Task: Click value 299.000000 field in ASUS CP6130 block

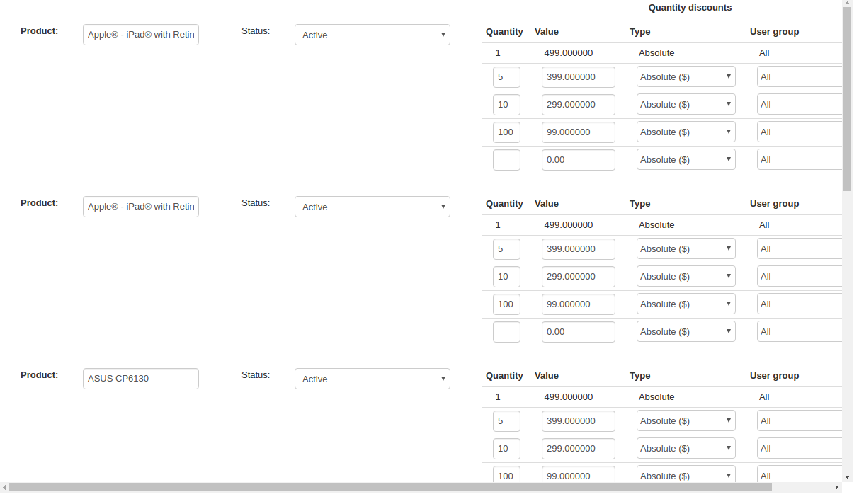Action: (x=579, y=448)
